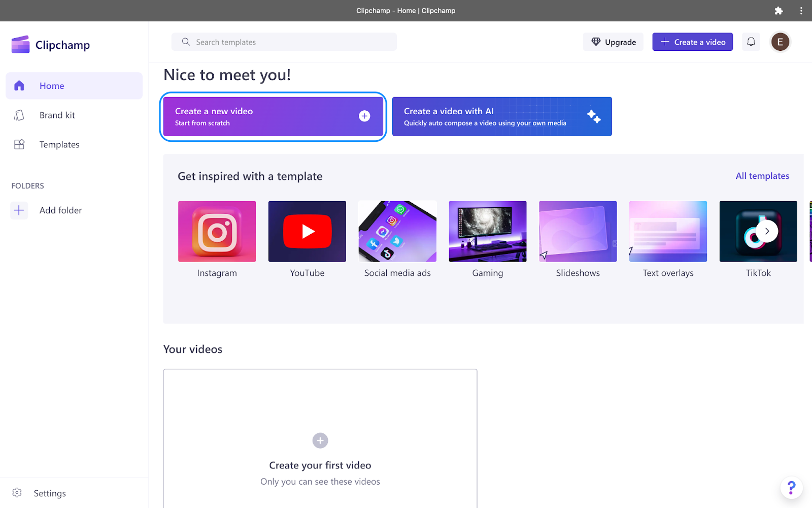Open the notifications bell

(751, 42)
